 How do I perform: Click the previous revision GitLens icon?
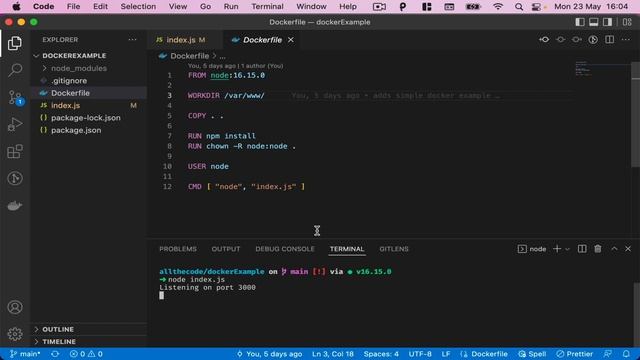point(544,40)
